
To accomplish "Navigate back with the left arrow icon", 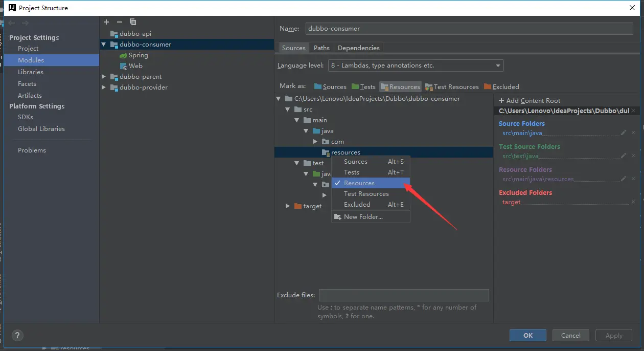I will pyautogui.click(x=12, y=23).
